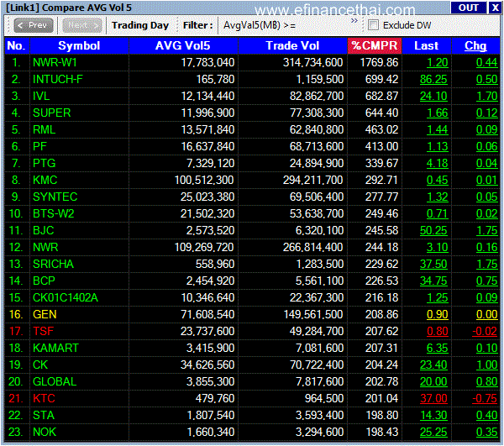The width and height of the screenshot is (504, 446).
Task: Select the KAMART symbol
Action: [x=55, y=348]
